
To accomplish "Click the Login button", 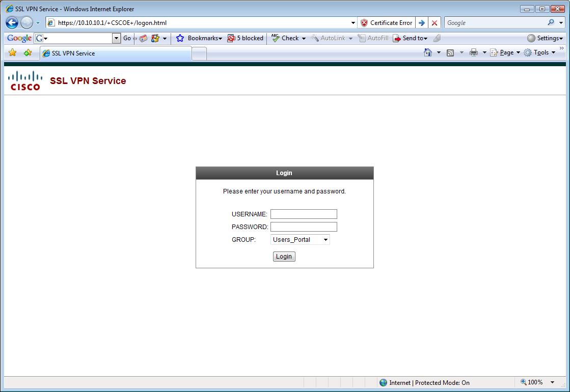I will [284, 257].
